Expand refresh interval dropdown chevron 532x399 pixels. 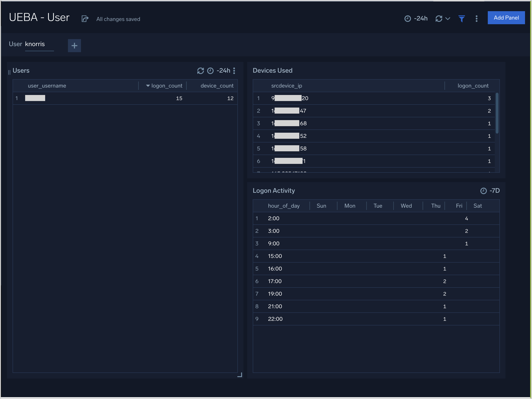pos(448,19)
